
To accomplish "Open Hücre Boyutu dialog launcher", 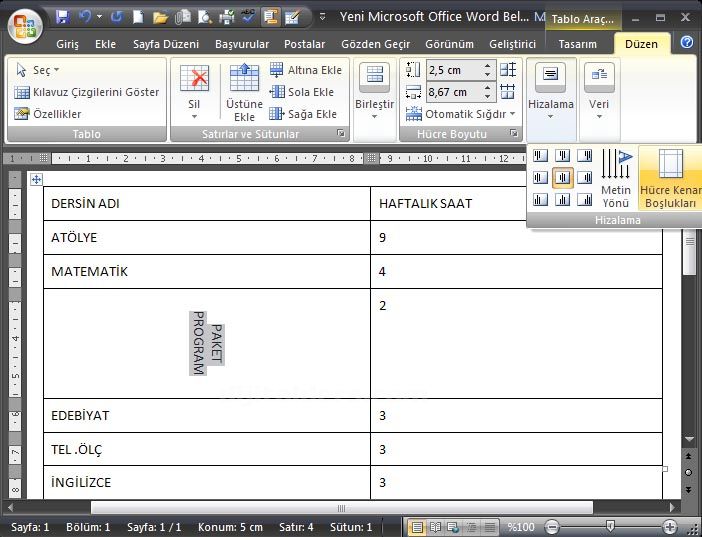I will [x=514, y=133].
